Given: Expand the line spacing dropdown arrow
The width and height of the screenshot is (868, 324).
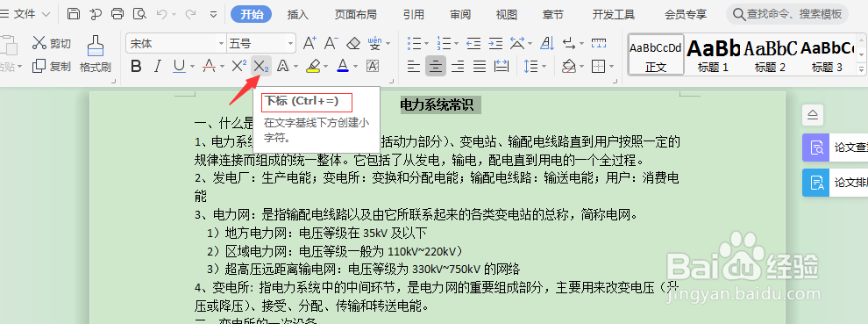Looking at the screenshot, I should pyautogui.click(x=544, y=67).
